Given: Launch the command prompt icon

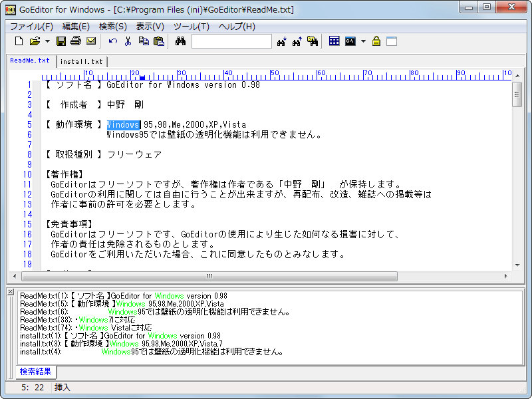Looking at the screenshot, I should click(x=350, y=41).
